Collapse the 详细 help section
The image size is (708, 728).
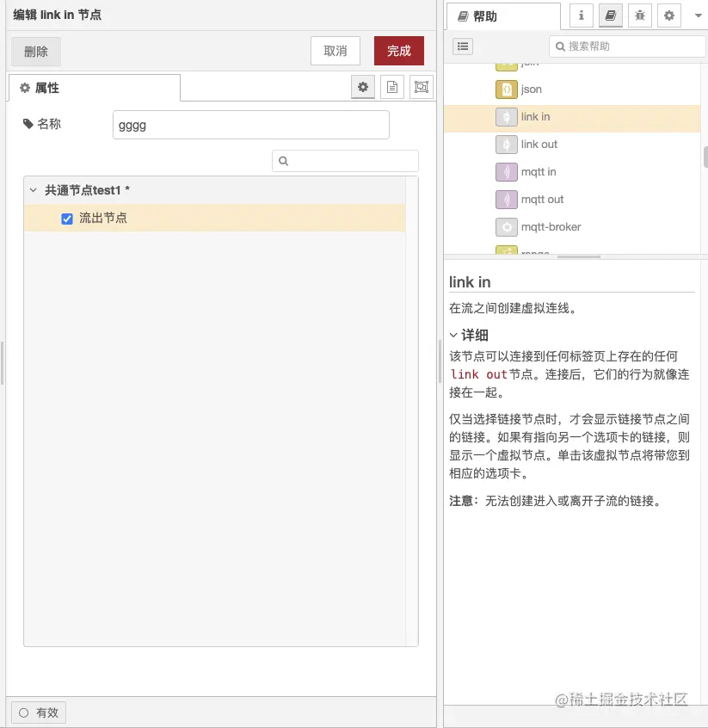tap(453, 335)
